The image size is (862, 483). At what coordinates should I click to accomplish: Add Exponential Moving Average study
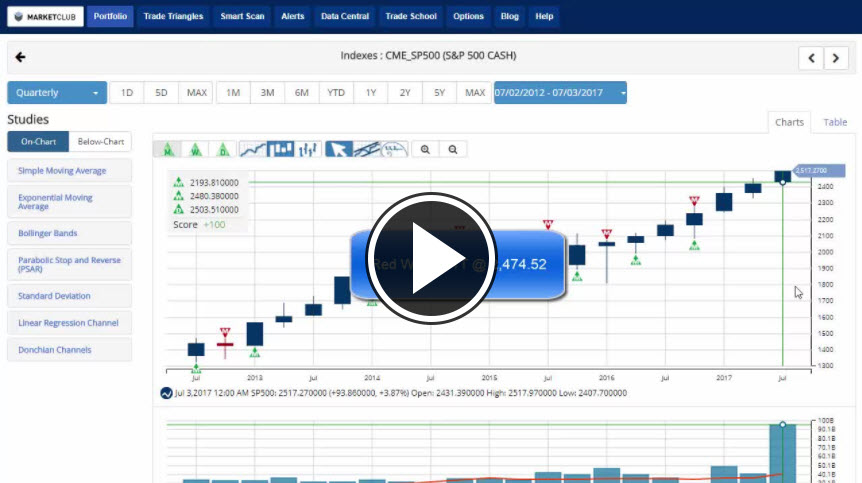pos(70,202)
